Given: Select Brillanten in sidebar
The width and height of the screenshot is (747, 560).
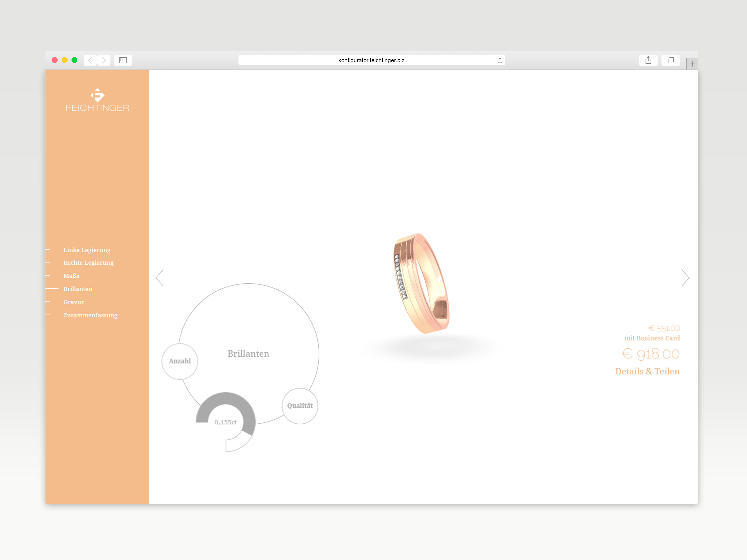Looking at the screenshot, I should coord(78,289).
